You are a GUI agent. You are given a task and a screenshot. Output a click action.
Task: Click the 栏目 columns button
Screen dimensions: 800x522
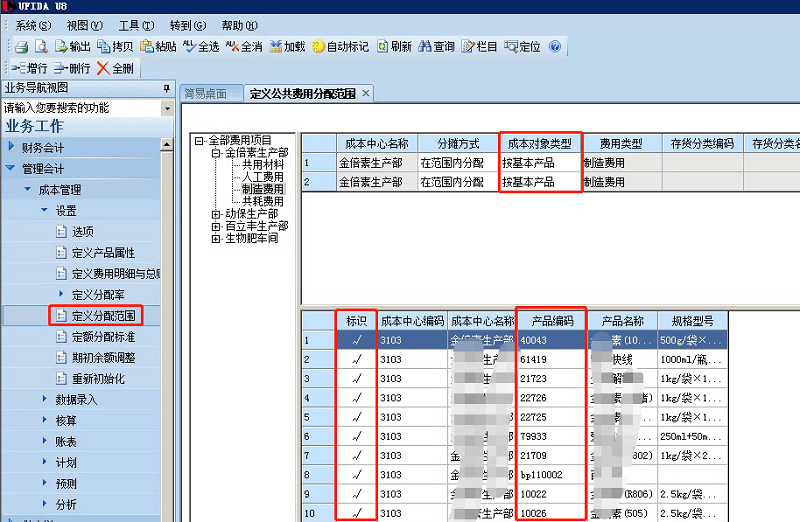[x=480, y=47]
